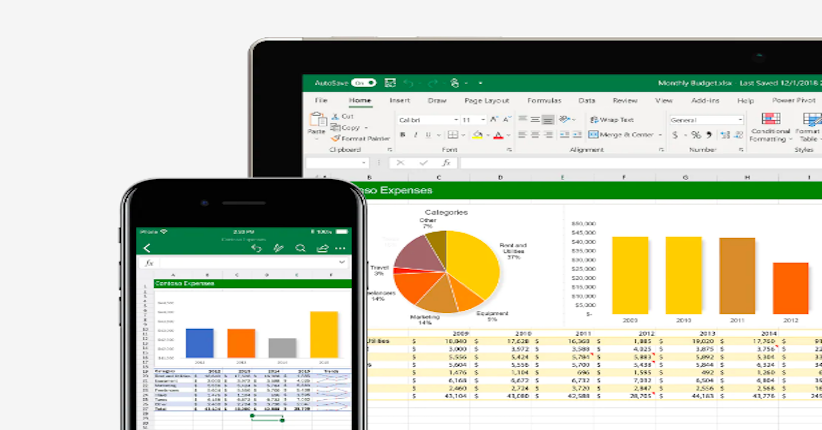822x430 pixels.
Task: Toggle Underline formatting
Action: point(428,135)
